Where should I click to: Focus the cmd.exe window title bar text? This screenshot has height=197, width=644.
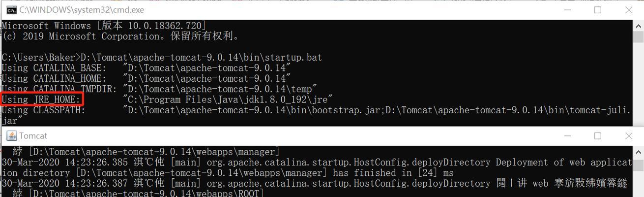pyautogui.click(x=82, y=10)
